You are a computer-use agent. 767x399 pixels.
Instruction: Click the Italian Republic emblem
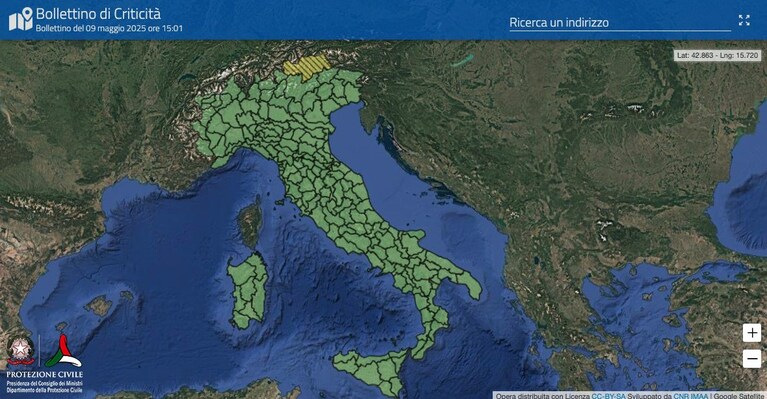20,350
